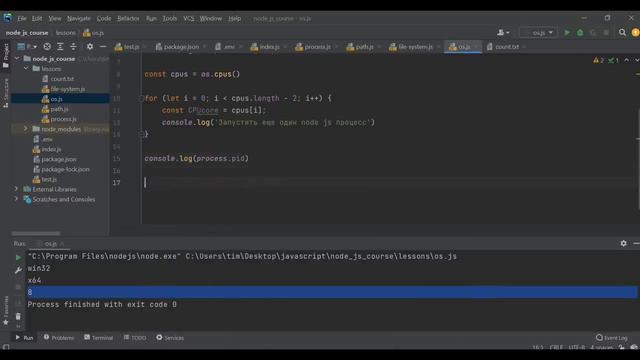Select file-system.js in the project tree

pyautogui.click(x=68, y=89)
